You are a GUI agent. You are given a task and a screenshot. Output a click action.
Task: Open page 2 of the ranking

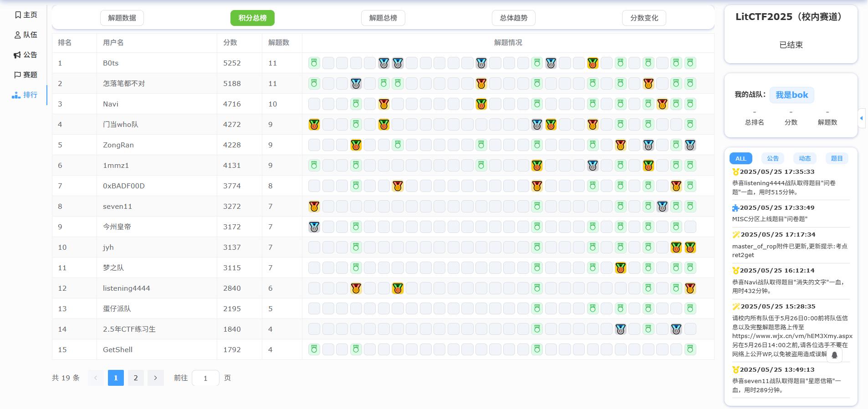coord(136,378)
